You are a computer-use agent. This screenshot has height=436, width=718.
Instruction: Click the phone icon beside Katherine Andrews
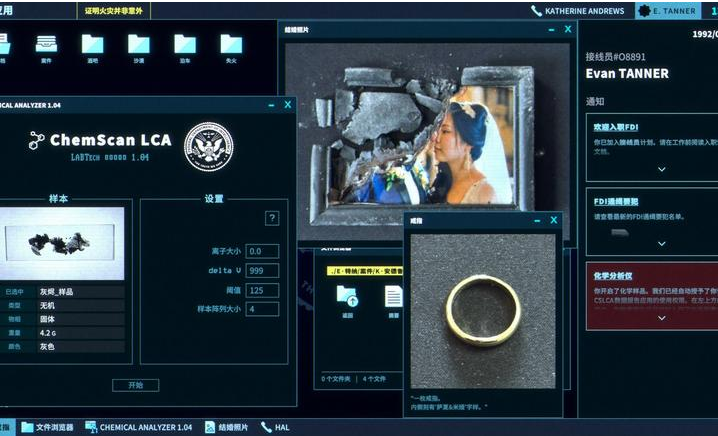[x=536, y=11]
